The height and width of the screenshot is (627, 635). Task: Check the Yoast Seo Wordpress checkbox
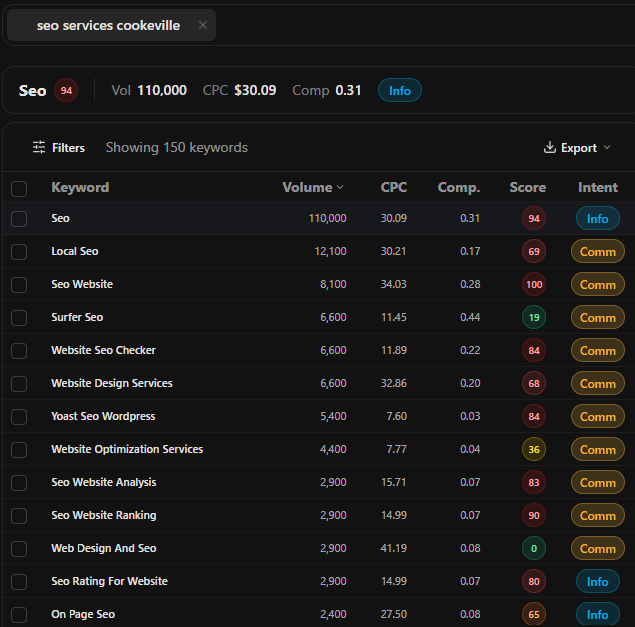[19, 417]
